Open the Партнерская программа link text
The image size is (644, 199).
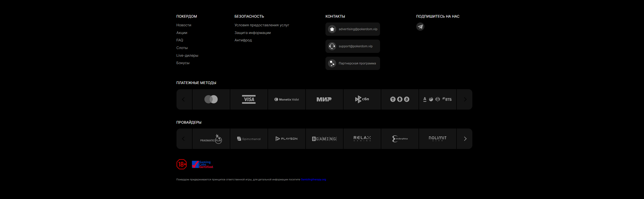[x=357, y=63]
